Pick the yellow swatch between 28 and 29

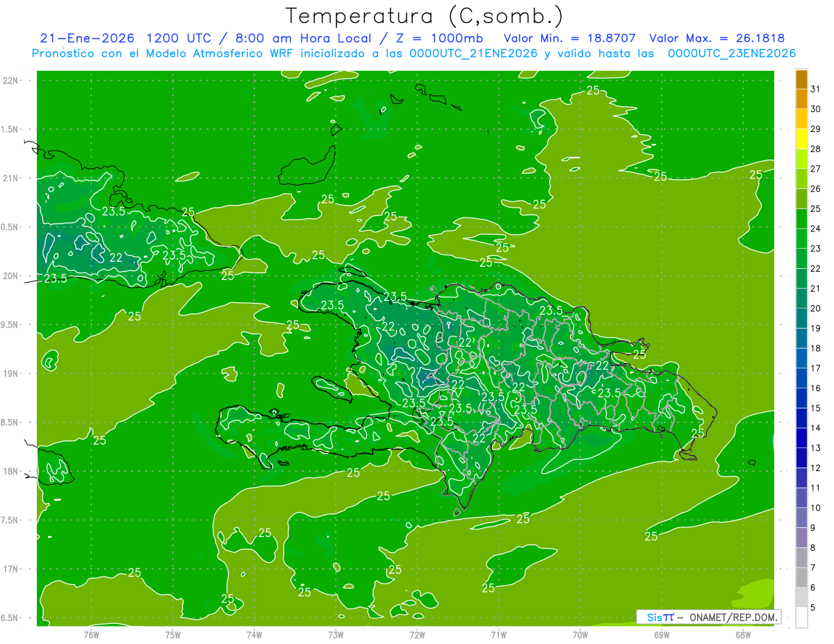pos(801,139)
